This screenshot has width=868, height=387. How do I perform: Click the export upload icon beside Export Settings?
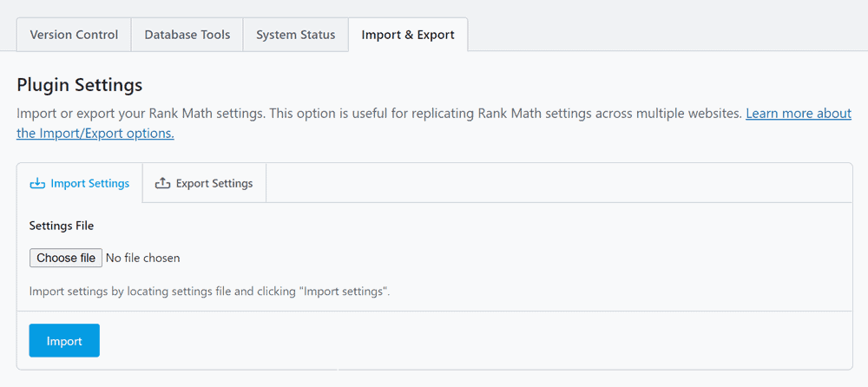tap(162, 183)
